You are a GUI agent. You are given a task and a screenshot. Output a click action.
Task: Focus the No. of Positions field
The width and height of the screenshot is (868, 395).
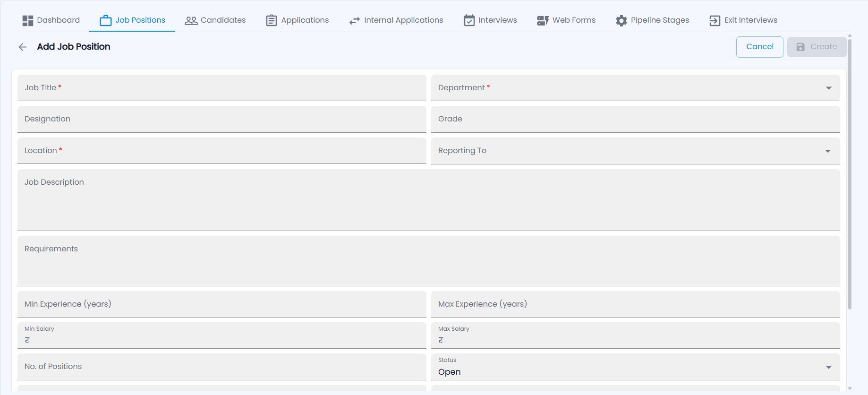click(222, 367)
